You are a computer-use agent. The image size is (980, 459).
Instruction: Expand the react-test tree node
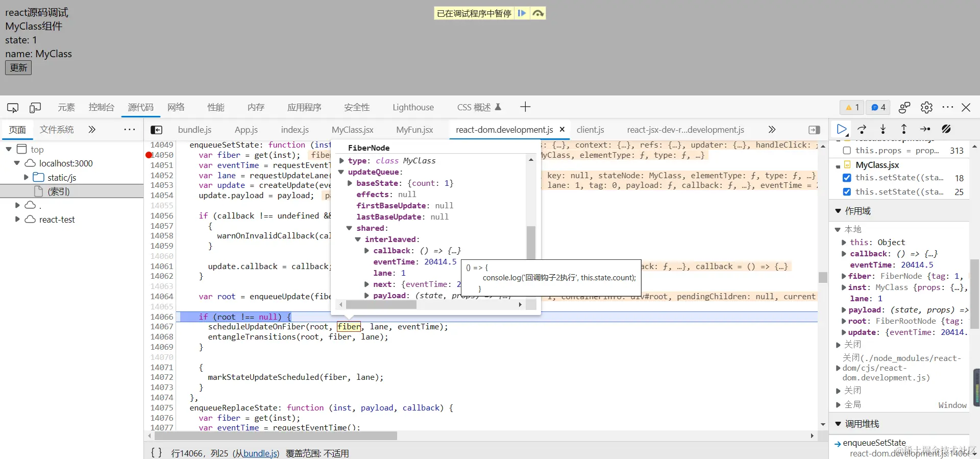click(17, 219)
